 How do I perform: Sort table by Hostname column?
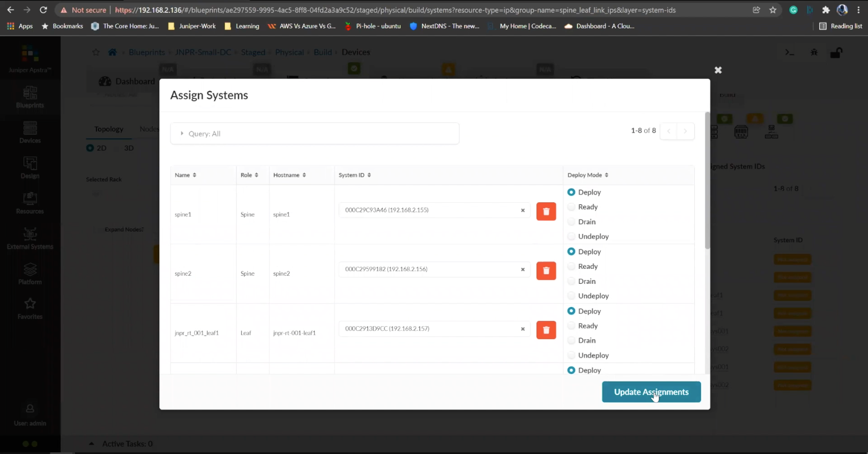(x=290, y=175)
